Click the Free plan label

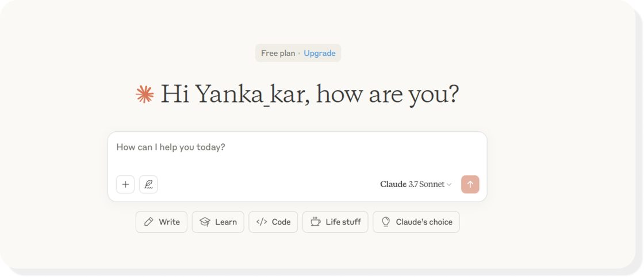tap(278, 53)
